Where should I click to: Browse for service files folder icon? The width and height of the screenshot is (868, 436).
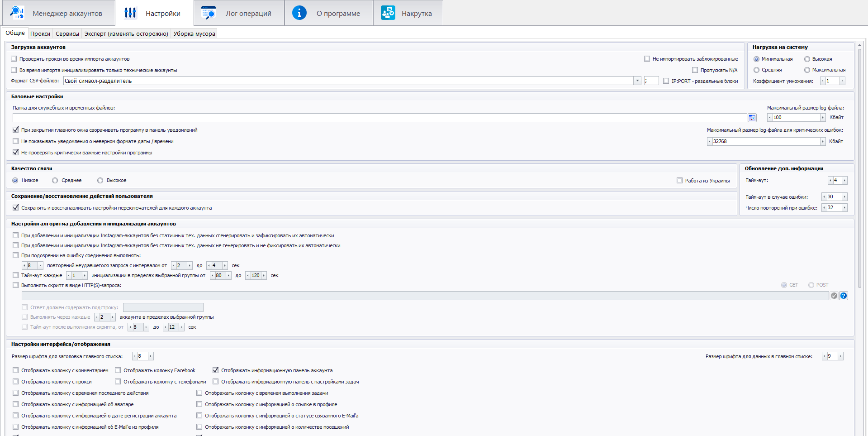pyautogui.click(x=752, y=118)
